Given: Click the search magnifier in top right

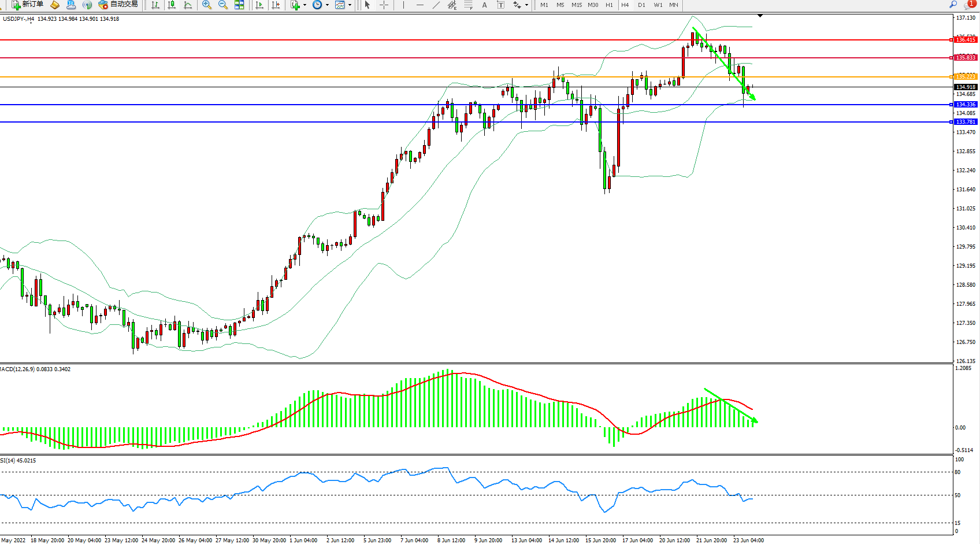Looking at the screenshot, I should click(x=953, y=5).
